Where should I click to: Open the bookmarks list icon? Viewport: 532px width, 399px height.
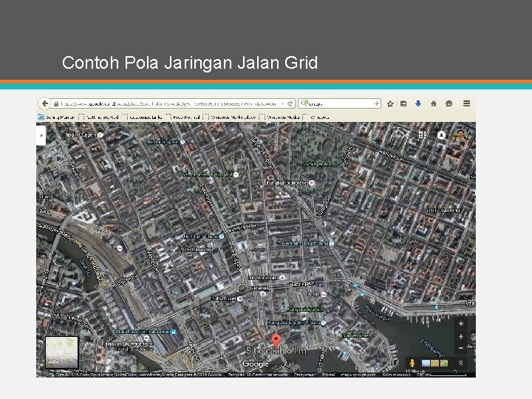(403, 103)
